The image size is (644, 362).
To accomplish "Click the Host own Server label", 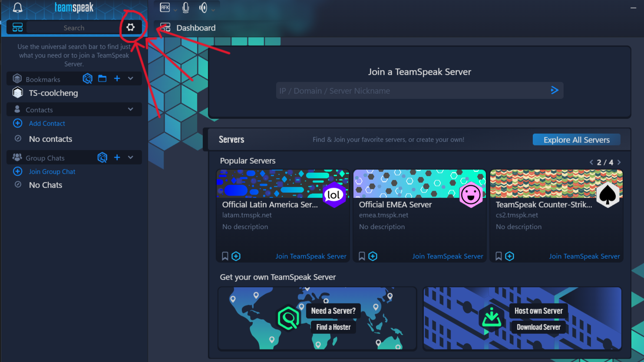I will click(538, 310).
